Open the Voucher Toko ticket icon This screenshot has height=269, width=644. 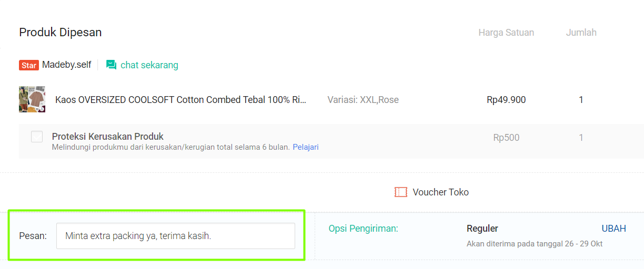pos(401,192)
